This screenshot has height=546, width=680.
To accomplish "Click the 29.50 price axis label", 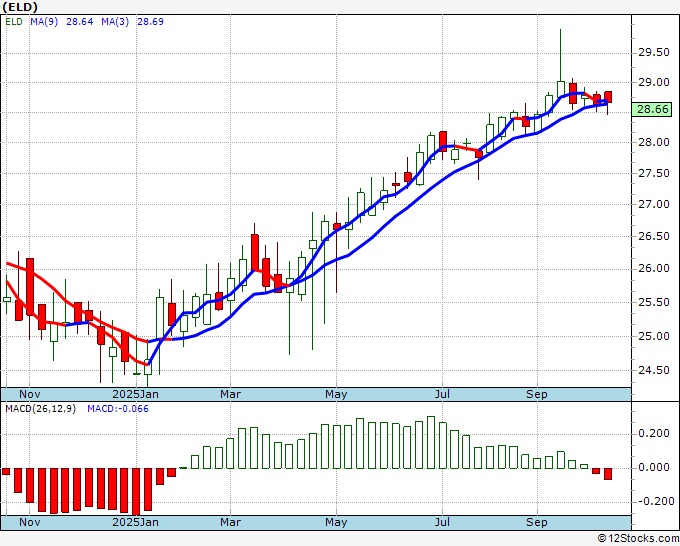I will click(654, 52).
